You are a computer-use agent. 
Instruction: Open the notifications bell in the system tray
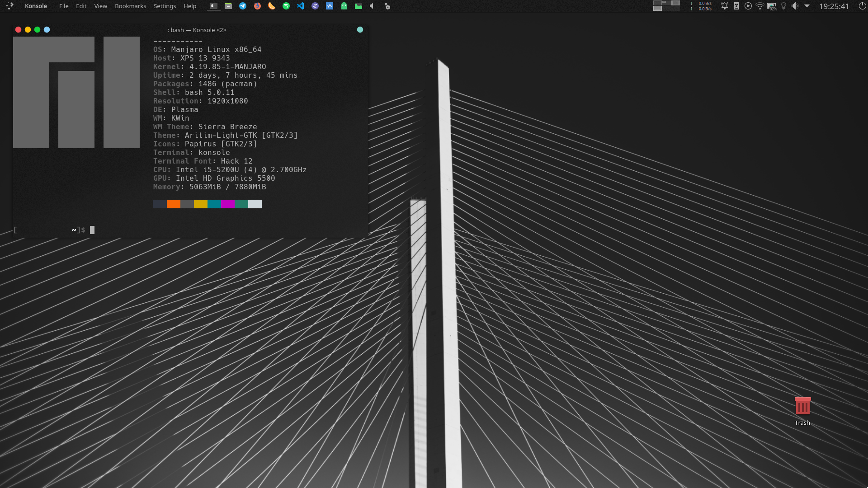pyautogui.click(x=724, y=6)
